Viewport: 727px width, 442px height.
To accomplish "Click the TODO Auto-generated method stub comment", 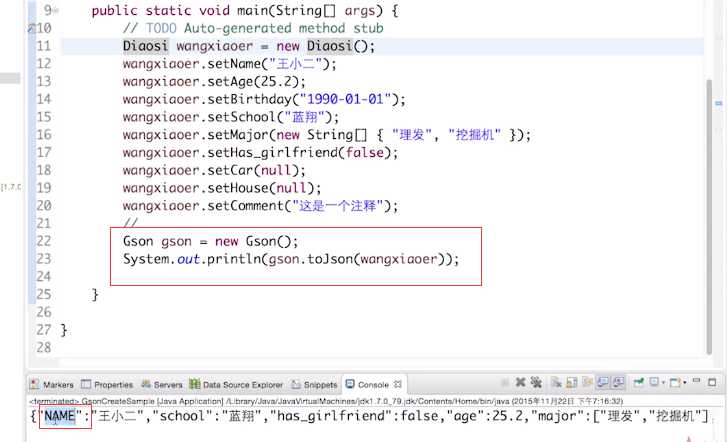I will pos(253,28).
